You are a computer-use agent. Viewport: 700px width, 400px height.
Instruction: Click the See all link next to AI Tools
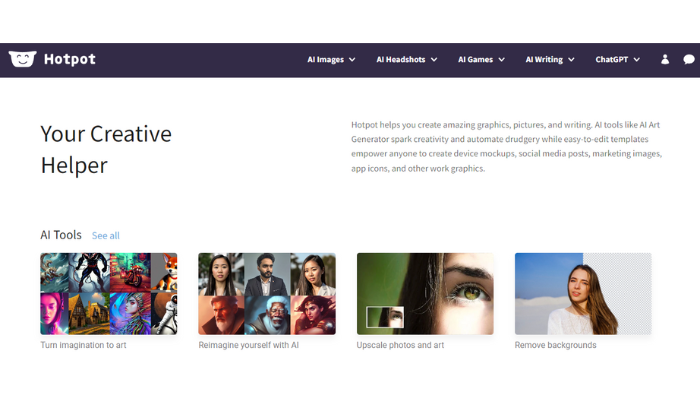click(x=106, y=236)
